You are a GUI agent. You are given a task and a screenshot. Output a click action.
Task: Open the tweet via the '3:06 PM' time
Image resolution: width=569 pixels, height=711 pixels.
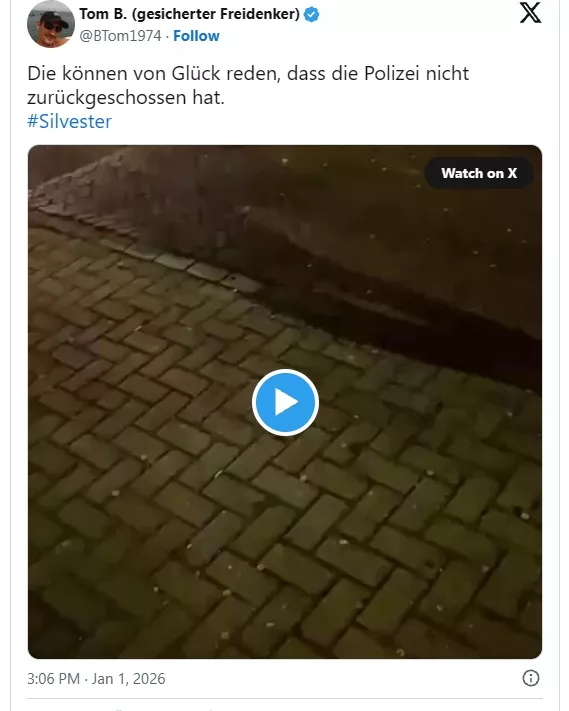click(53, 678)
